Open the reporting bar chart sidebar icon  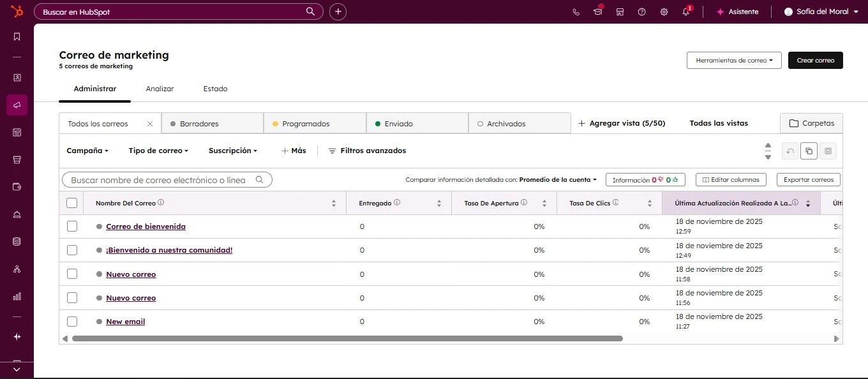pyautogui.click(x=17, y=296)
